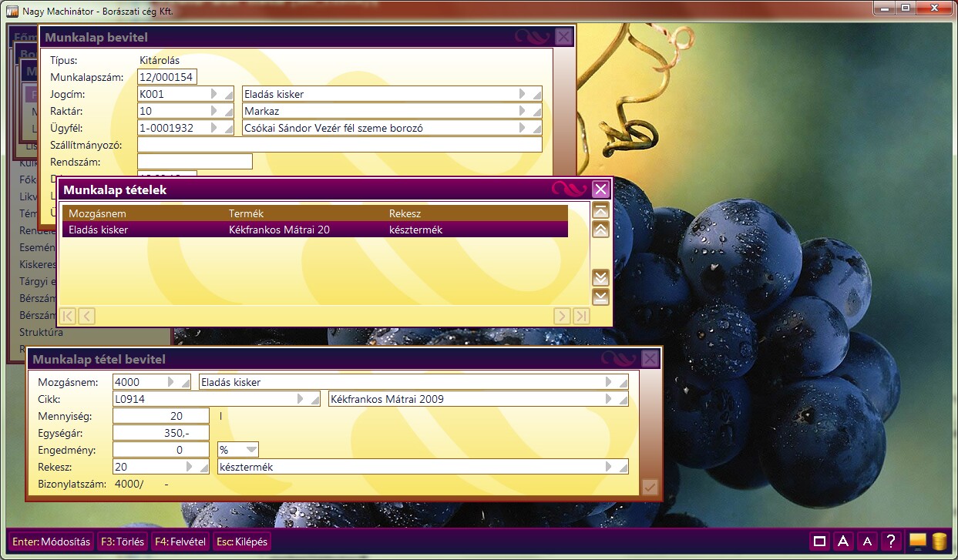Image resolution: width=958 pixels, height=560 pixels.
Task: Click the Munkalapszám field 12/000154
Action: click(167, 77)
